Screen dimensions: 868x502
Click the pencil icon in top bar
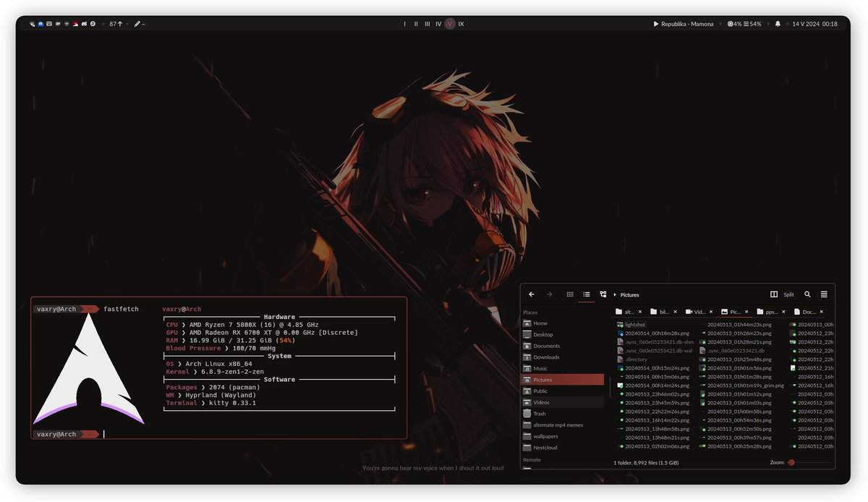pos(137,24)
